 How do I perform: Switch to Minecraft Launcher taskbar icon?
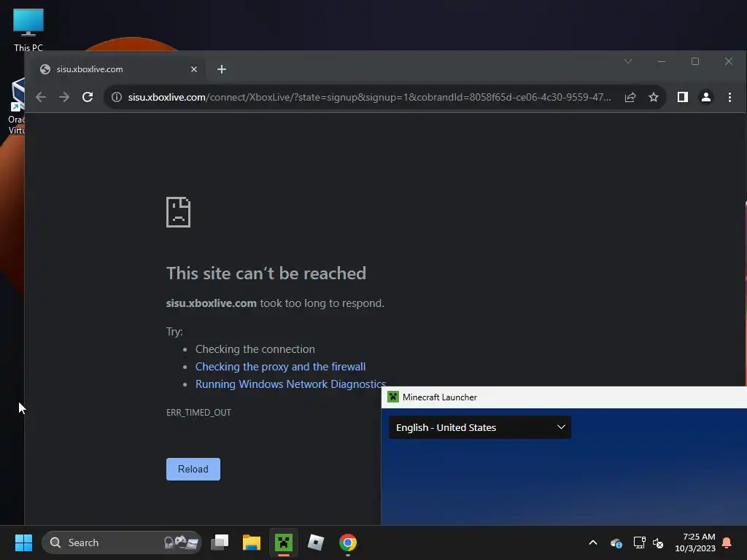pyautogui.click(x=284, y=542)
